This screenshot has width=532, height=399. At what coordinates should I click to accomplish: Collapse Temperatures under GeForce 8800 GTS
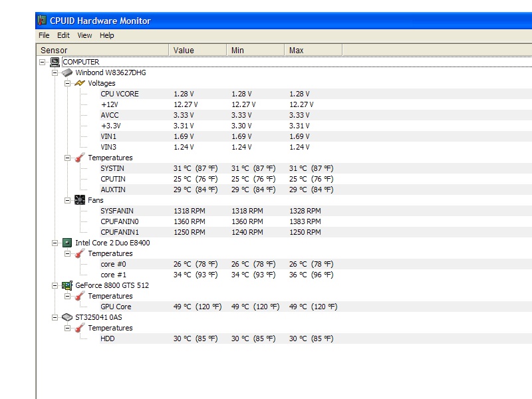(67, 296)
